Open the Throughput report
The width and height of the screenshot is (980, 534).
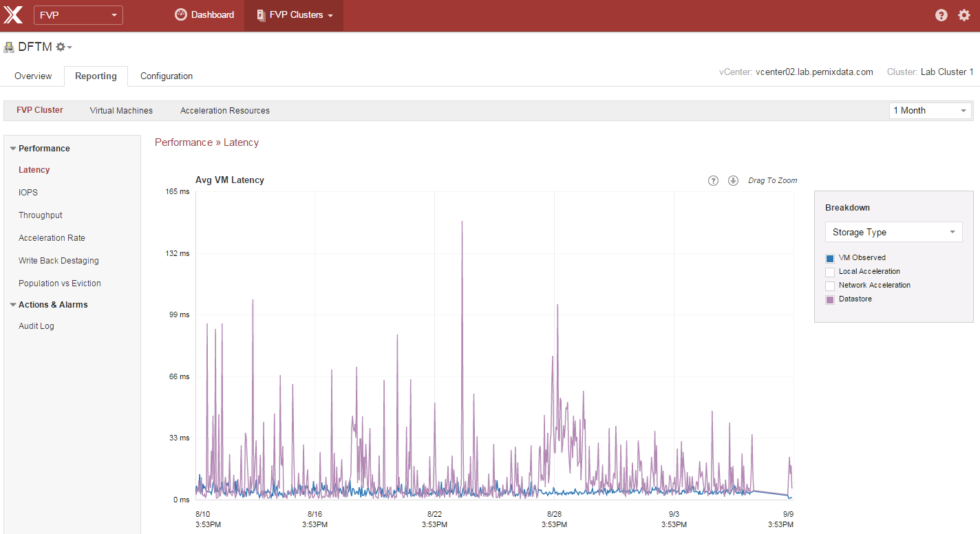coord(41,215)
